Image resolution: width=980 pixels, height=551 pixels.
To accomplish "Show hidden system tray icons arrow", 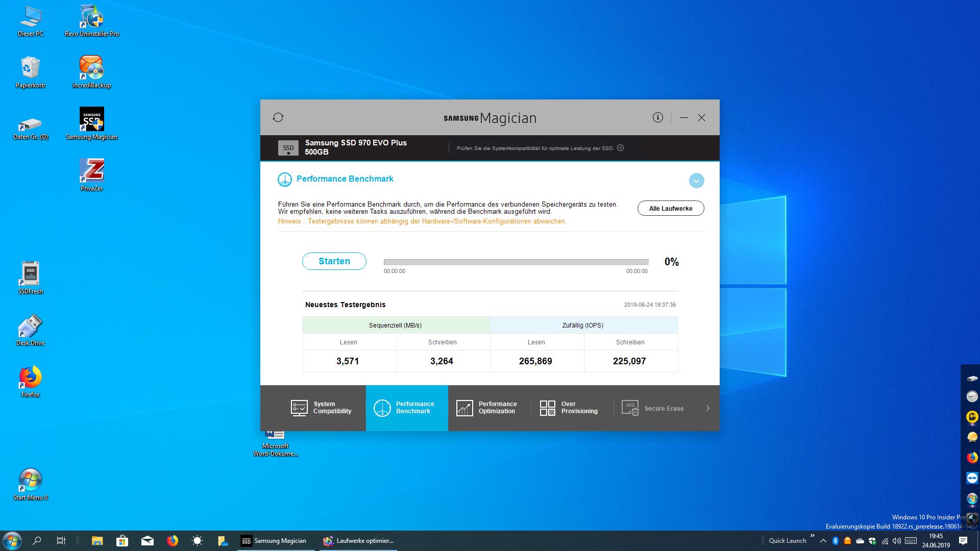I will tap(823, 541).
